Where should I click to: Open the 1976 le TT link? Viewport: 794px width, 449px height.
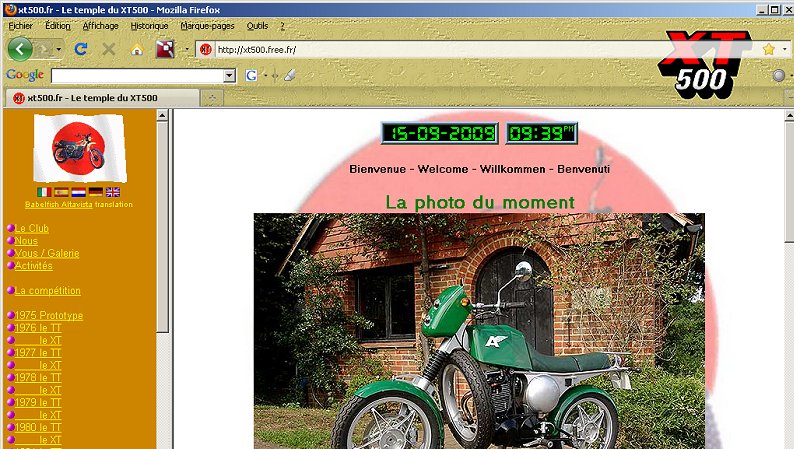coord(38,328)
